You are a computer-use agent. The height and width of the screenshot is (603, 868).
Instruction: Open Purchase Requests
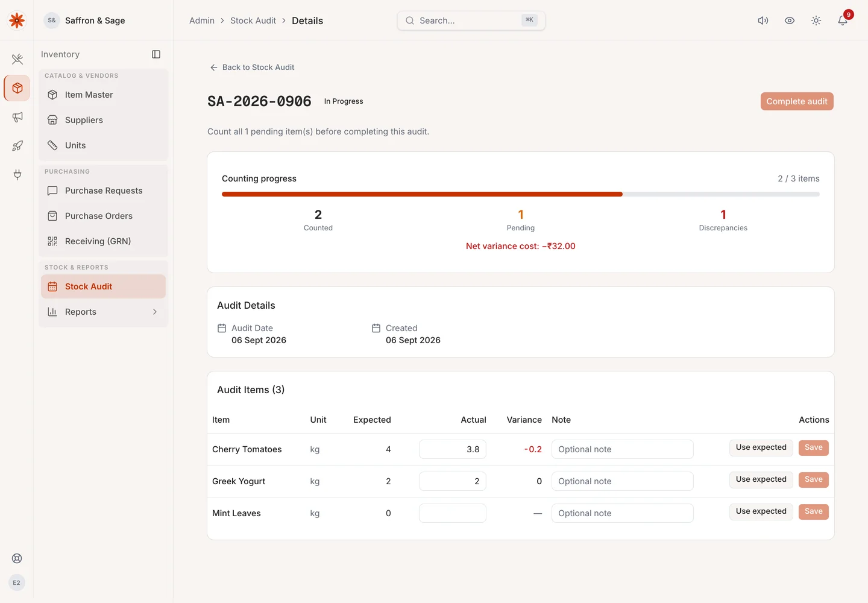pyautogui.click(x=103, y=191)
